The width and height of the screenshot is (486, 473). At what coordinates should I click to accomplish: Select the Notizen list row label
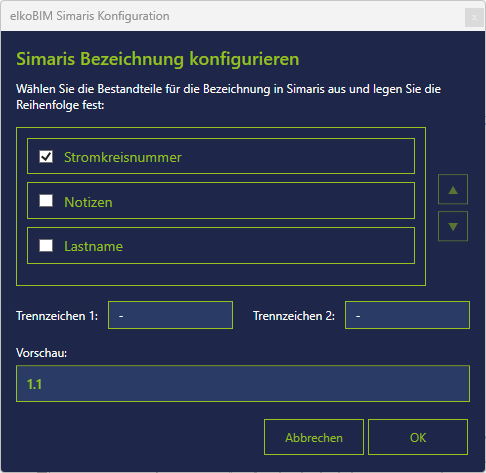click(88, 202)
